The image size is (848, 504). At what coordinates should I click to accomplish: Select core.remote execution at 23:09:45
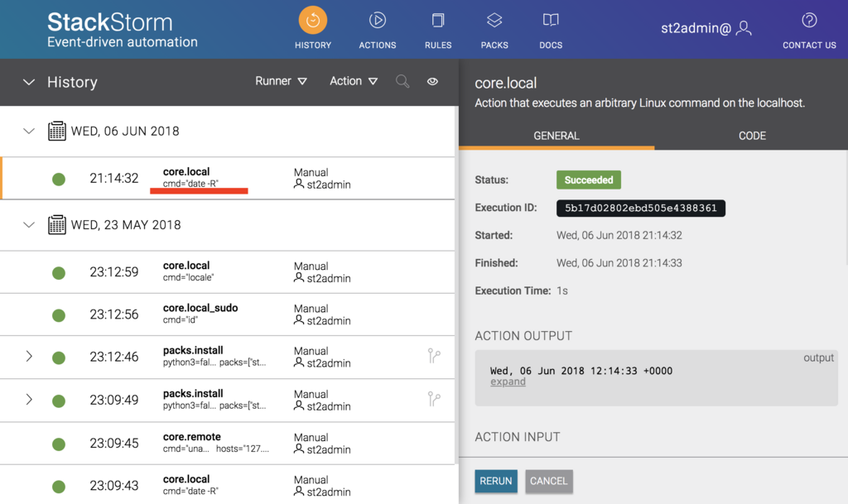[x=228, y=443]
